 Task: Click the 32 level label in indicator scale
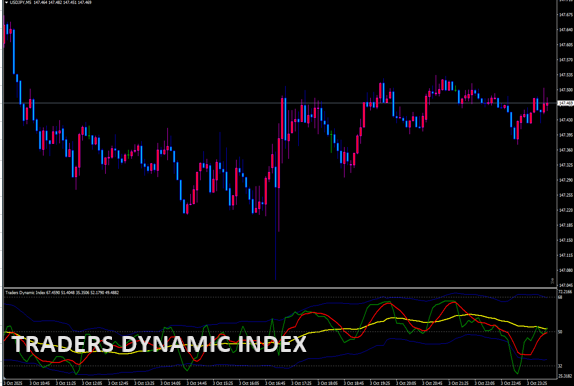[x=560, y=366]
